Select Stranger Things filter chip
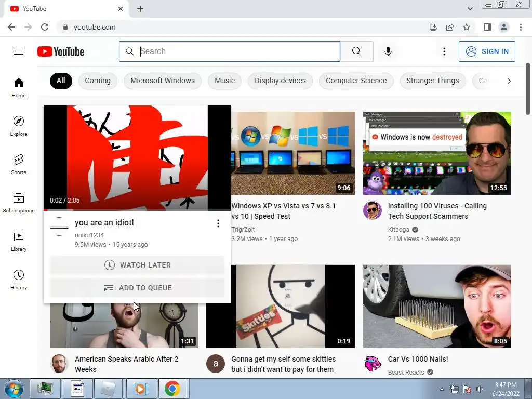532x399 pixels. pos(433,81)
